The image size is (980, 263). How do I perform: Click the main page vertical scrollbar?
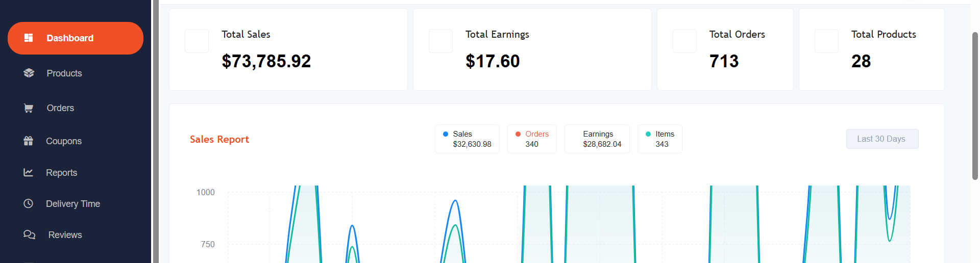click(x=975, y=106)
